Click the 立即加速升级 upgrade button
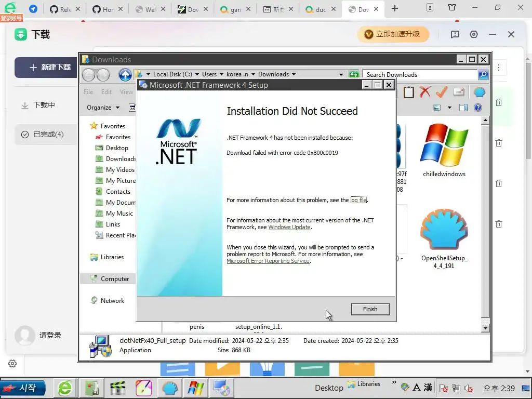532x399 pixels. click(x=393, y=34)
